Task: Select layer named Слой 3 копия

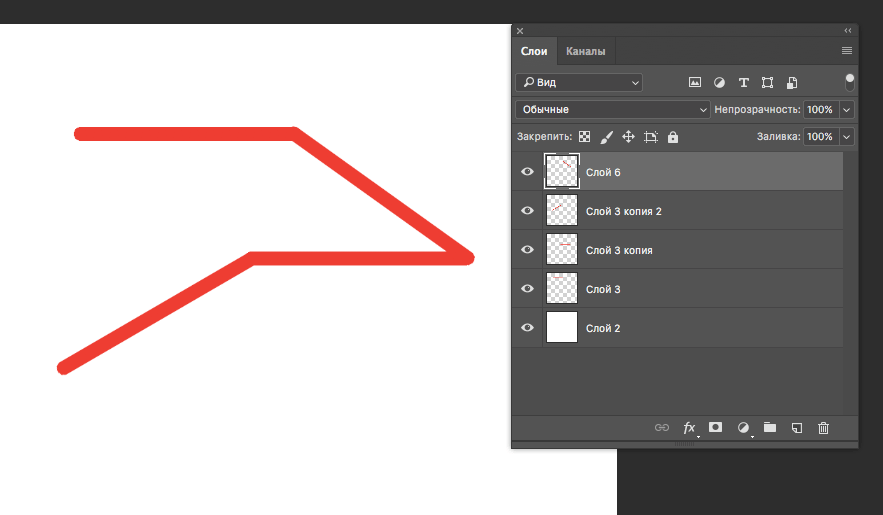Action: [x=619, y=250]
